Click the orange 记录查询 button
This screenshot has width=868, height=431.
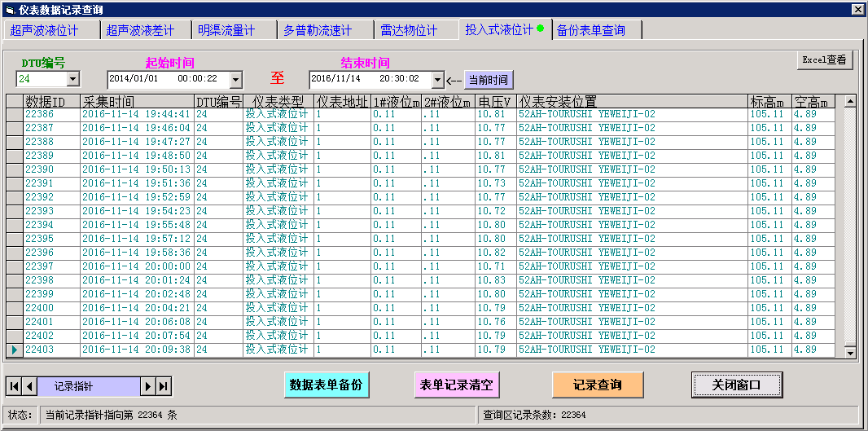598,385
